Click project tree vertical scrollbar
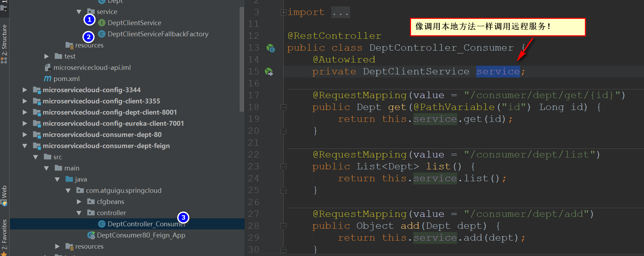 point(242,59)
